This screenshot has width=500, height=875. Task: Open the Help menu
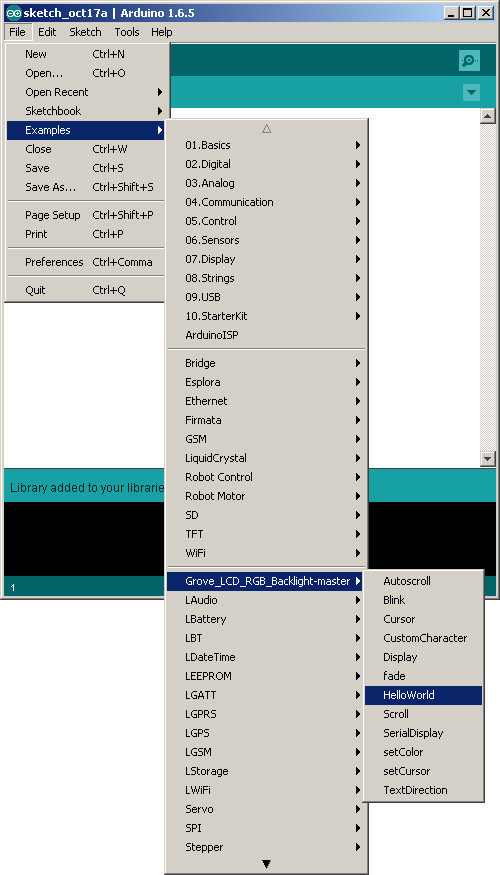click(162, 32)
